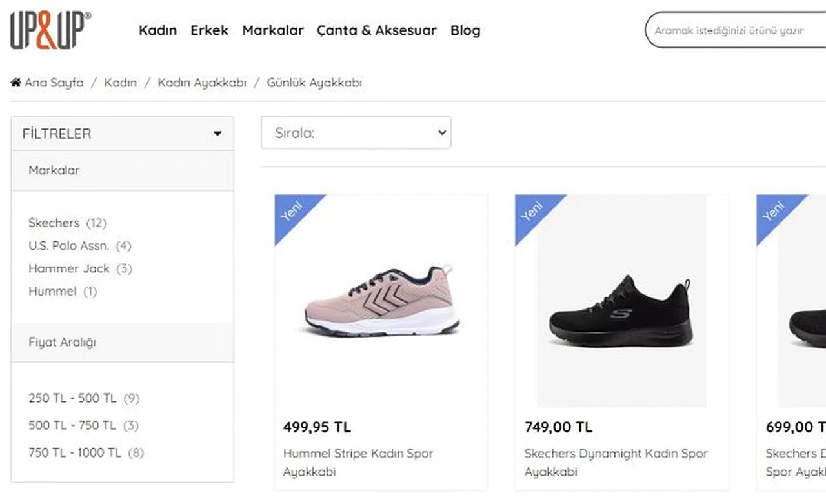Viewport: 826px width, 504px height.
Task: Expand the Fiyat Aralığı filter section
Action: point(62,342)
